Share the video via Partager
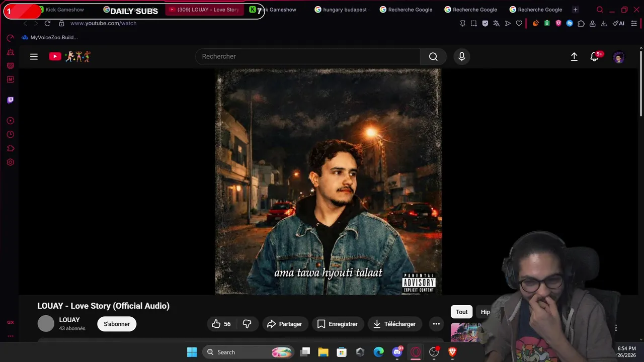This screenshot has height=362, width=644. pyautogui.click(x=285, y=324)
